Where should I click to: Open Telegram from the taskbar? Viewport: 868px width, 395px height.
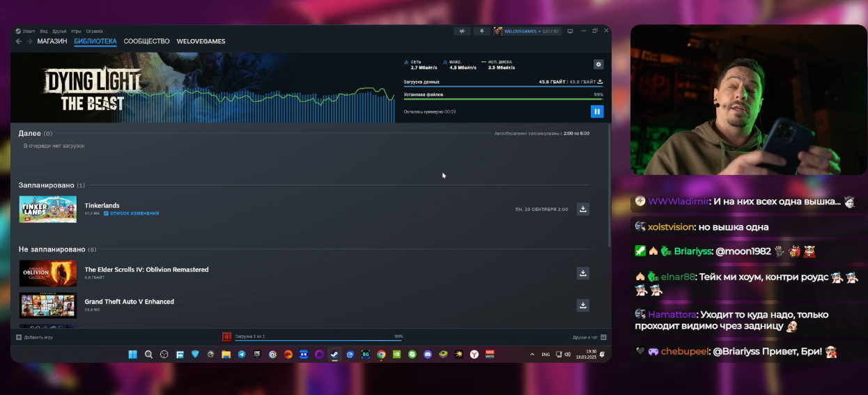[x=242, y=355]
